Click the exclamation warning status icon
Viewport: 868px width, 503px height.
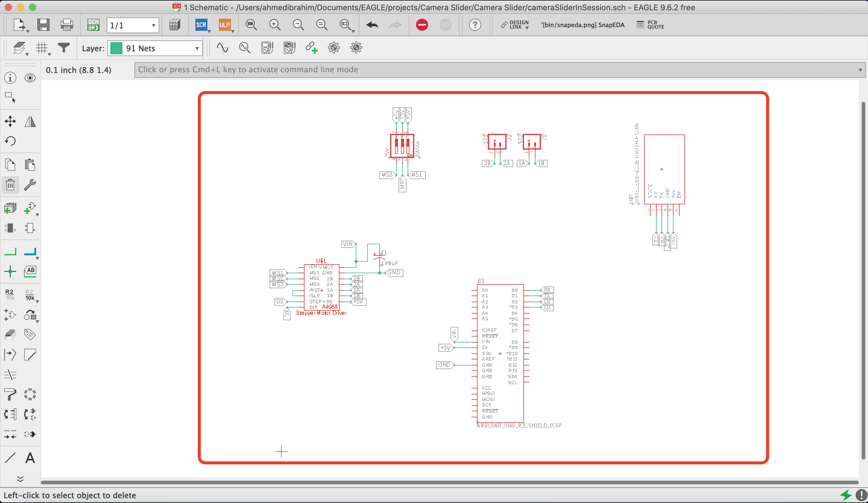tap(861, 495)
